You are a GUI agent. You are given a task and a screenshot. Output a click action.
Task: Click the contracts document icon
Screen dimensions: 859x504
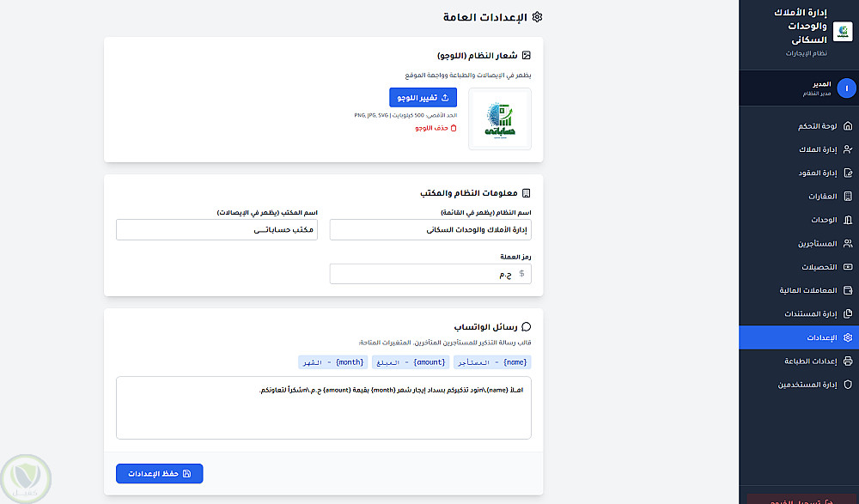[848, 173]
